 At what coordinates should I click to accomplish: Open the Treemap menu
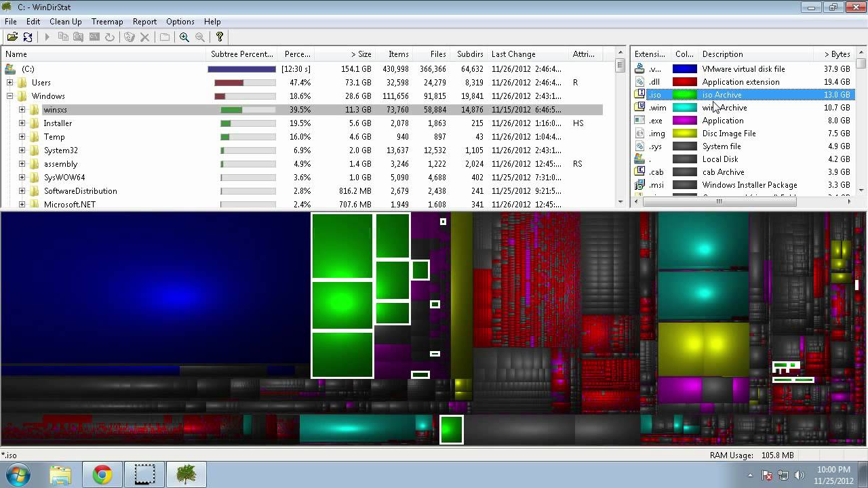pos(107,22)
